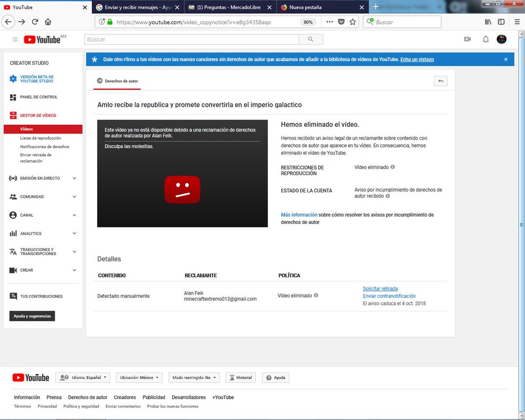The height and width of the screenshot is (420, 525).
Task: Click the Ayuda footer button
Action: [276, 378]
